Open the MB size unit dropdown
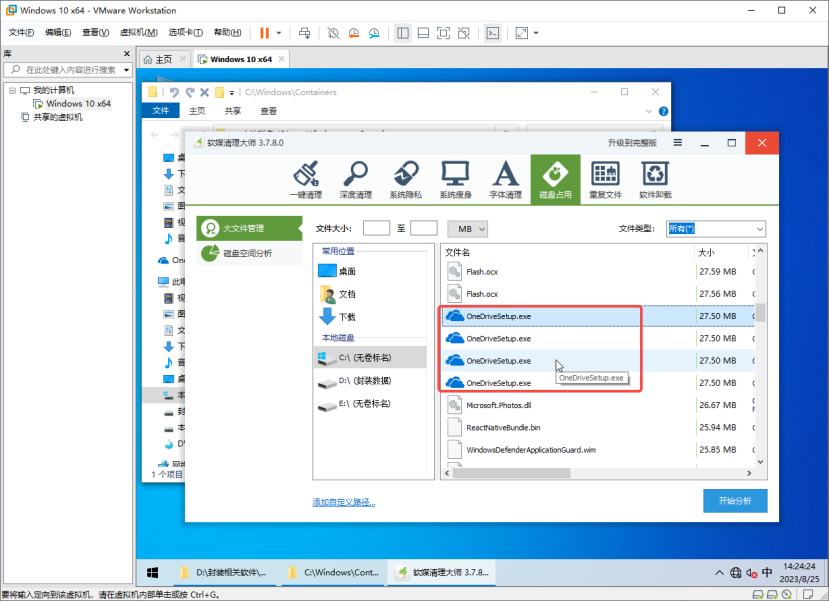The image size is (829, 602). [x=467, y=229]
